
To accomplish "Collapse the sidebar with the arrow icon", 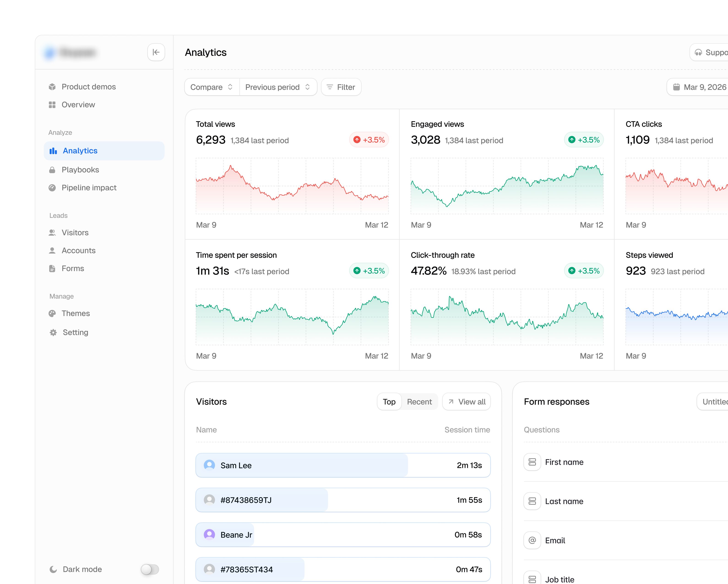I will 156,52.
